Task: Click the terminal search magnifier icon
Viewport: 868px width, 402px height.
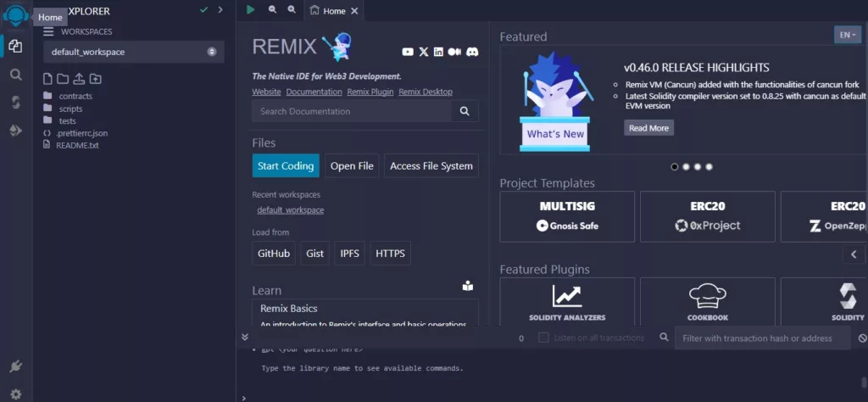Action: 664,338
